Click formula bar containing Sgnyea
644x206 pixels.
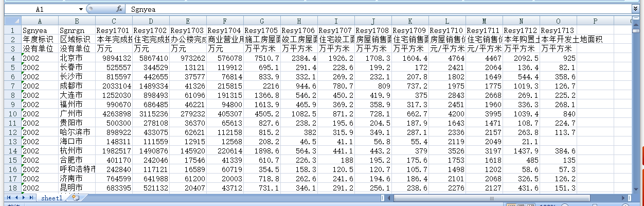click(380, 9)
